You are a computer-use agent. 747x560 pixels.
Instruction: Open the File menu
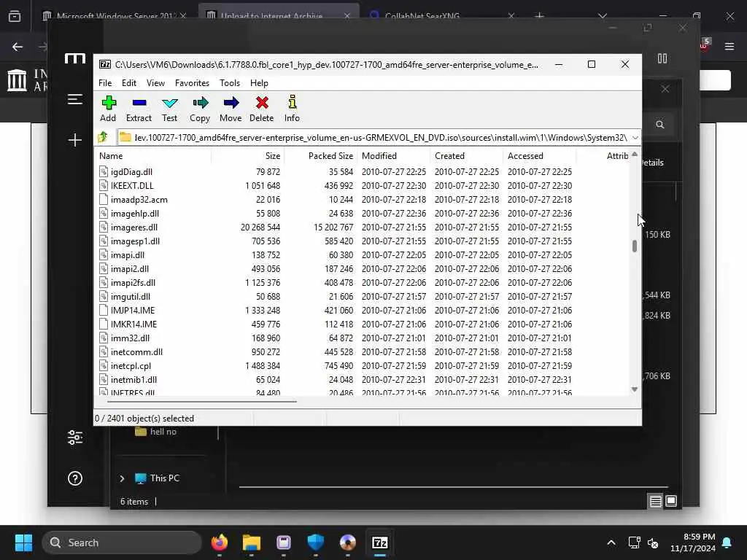105,83
